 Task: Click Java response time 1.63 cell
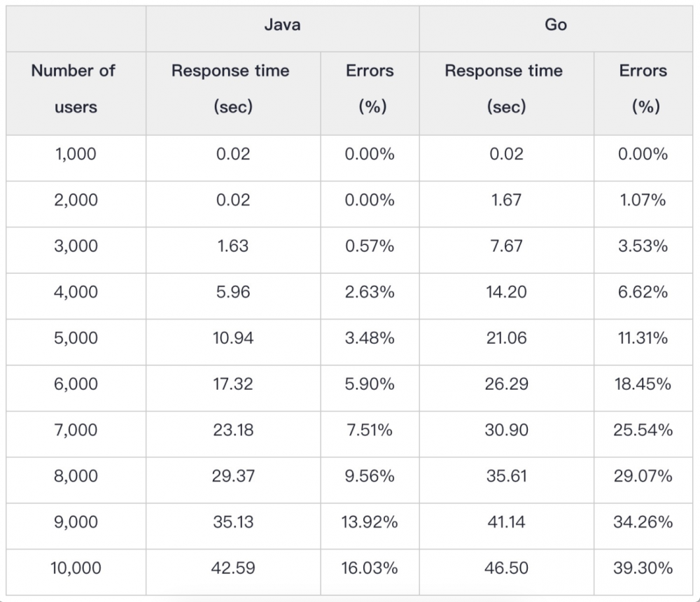click(233, 246)
